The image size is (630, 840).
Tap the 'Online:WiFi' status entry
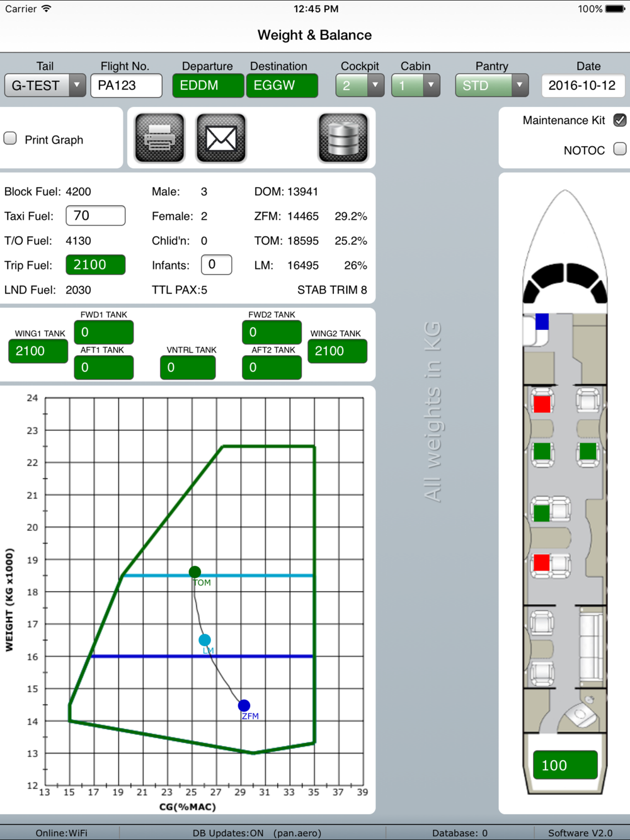(62, 832)
